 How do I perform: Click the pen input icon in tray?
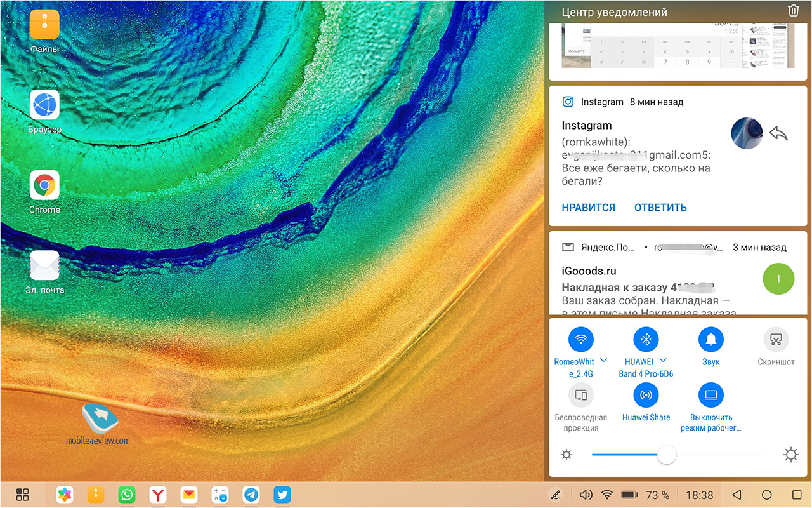click(x=556, y=495)
